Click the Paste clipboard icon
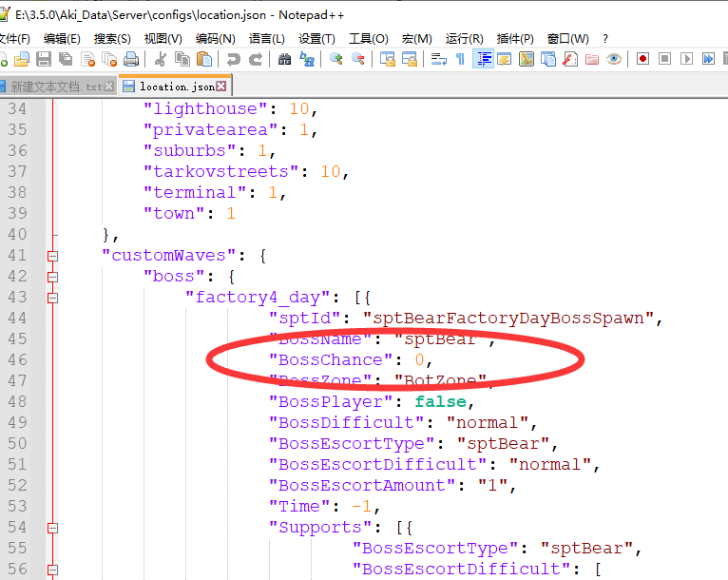The width and height of the screenshot is (728, 580). [204, 59]
